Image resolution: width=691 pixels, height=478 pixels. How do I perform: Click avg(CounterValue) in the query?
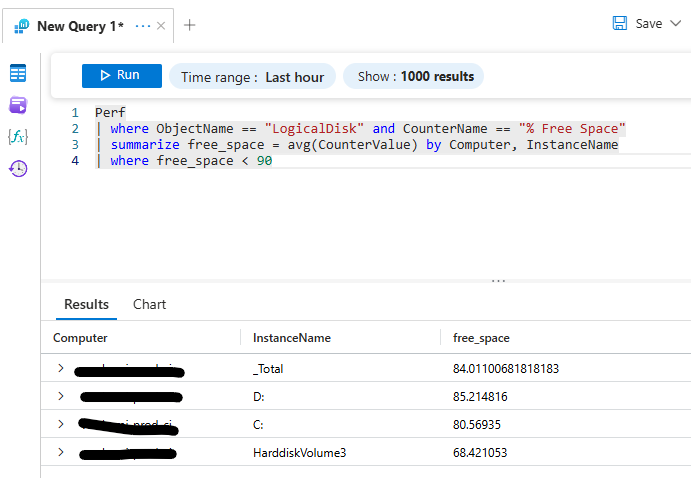pyautogui.click(x=353, y=145)
